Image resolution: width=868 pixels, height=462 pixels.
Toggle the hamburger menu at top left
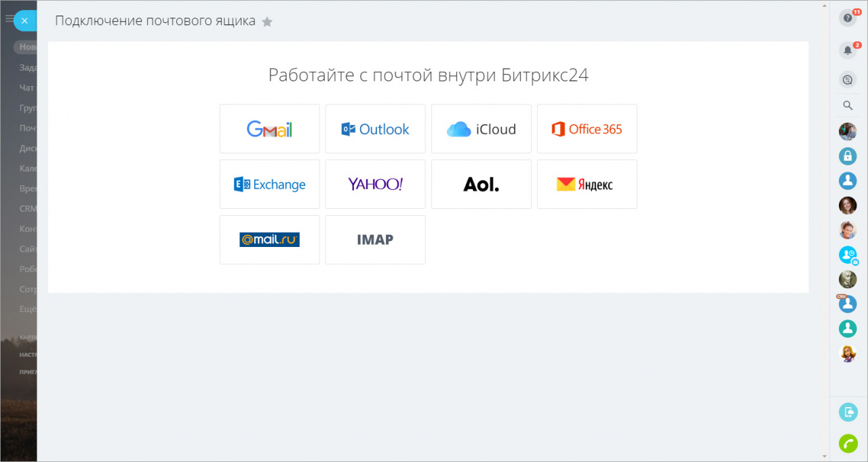[9, 19]
